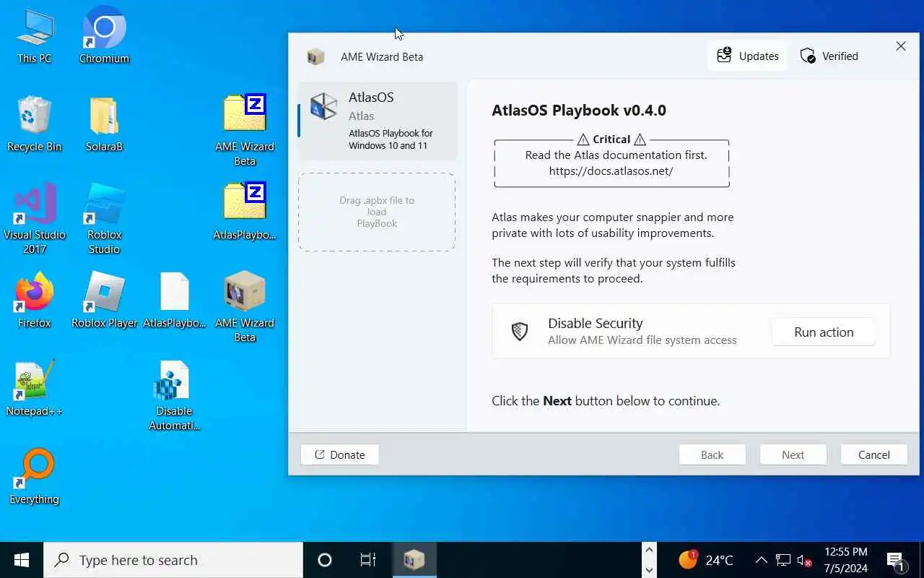Open the Verified status tab
The height and width of the screenshot is (578, 924).
pos(829,56)
